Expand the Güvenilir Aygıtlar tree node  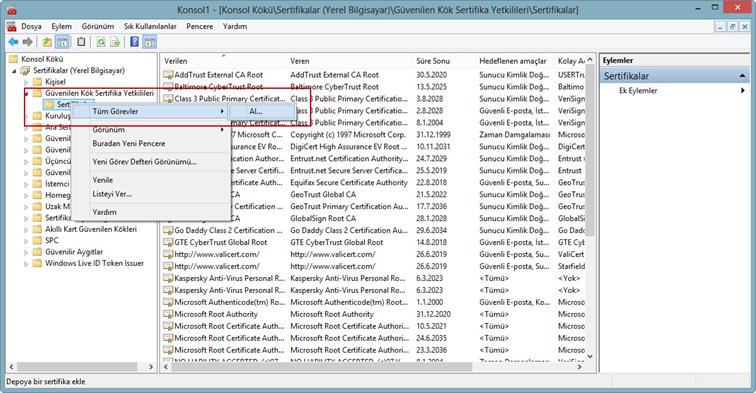pyautogui.click(x=26, y=252)
